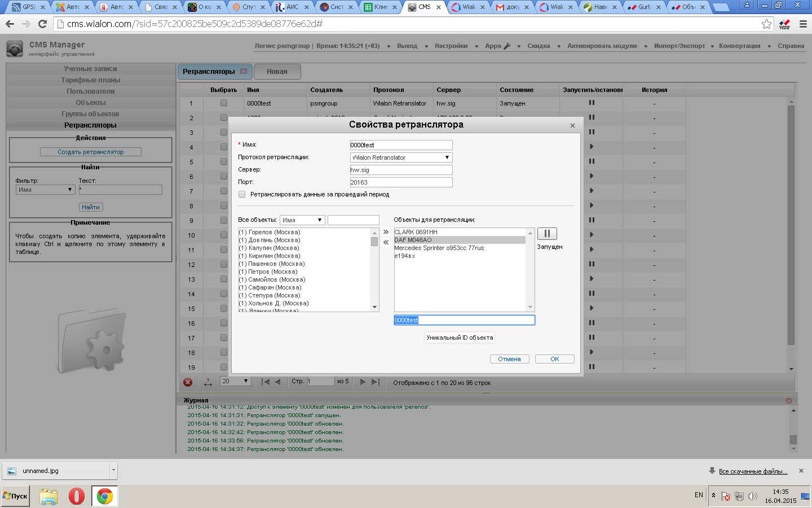Viewport: 812px width, 508px height.
Task: Click the pause button beside Запущен status
Action: coord(546,234)
